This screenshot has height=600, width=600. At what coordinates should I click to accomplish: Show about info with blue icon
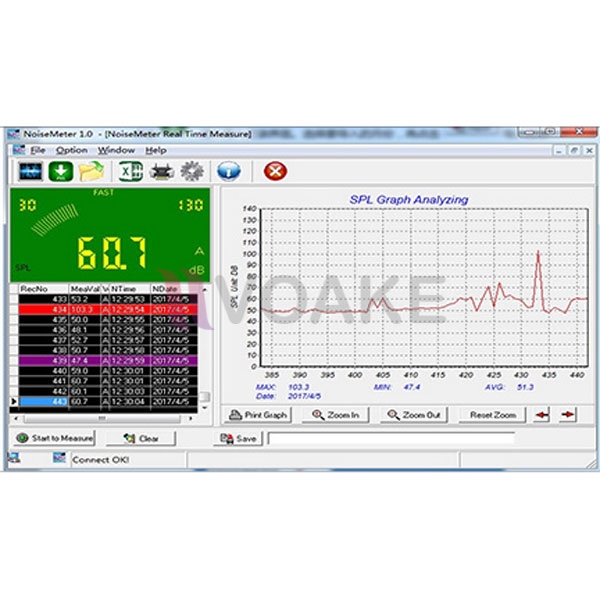229,171
